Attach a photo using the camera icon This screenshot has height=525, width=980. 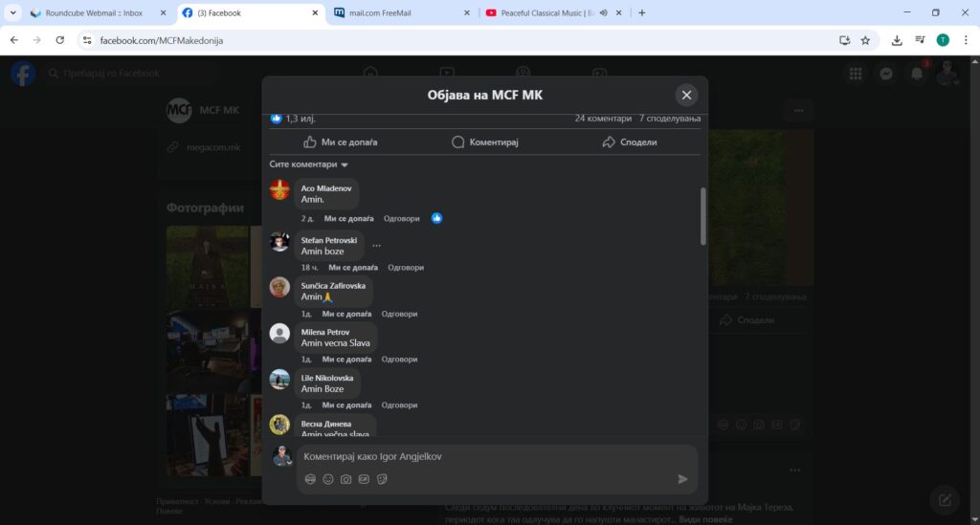point(346,479)
